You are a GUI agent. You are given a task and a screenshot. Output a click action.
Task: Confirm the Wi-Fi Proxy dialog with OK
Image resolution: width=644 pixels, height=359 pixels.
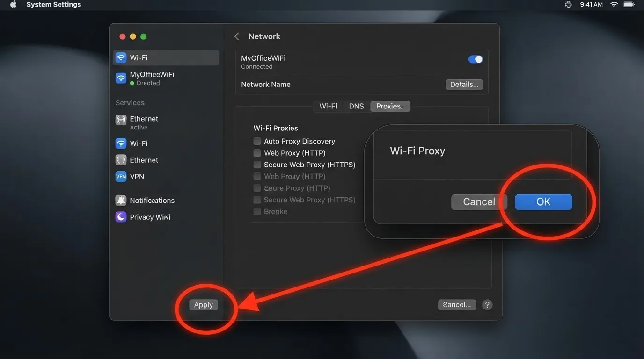point(543,202)
